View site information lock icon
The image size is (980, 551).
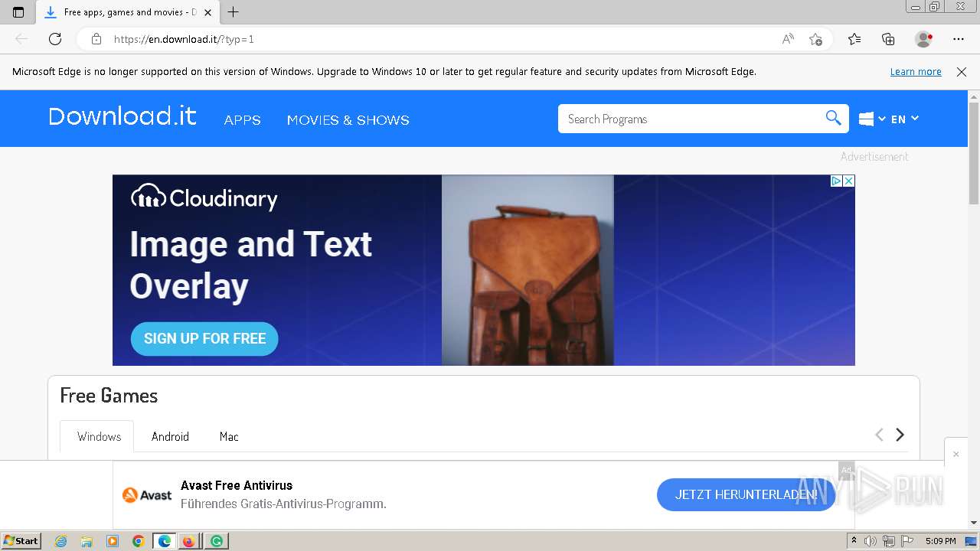pos(96,39)
